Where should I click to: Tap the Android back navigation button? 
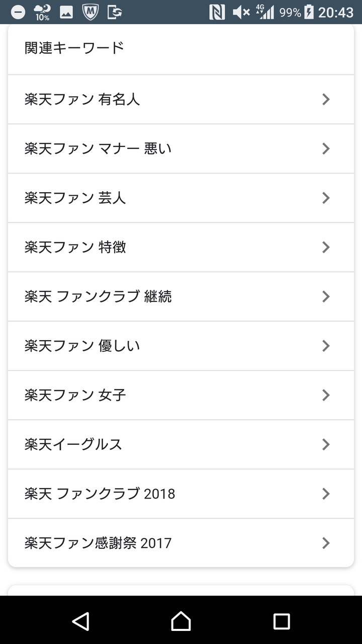pyautogui.click(x=80, y=621)
